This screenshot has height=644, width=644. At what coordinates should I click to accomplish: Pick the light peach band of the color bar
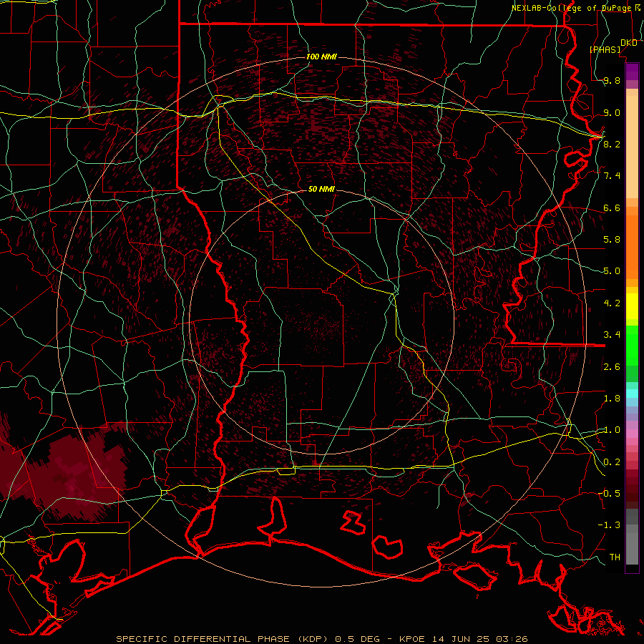pyautogui.click(x=632, y=147)
